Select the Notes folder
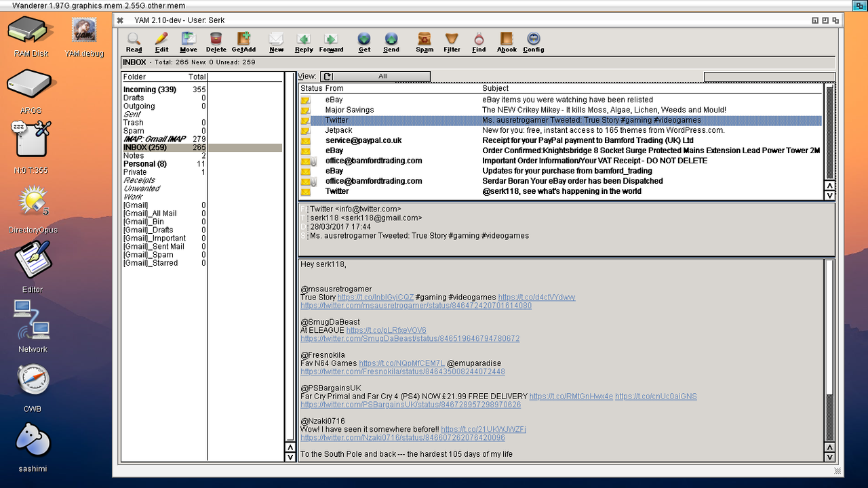This screenshot has height=488, width=868. pyautogui.click(x=165, y=156)
